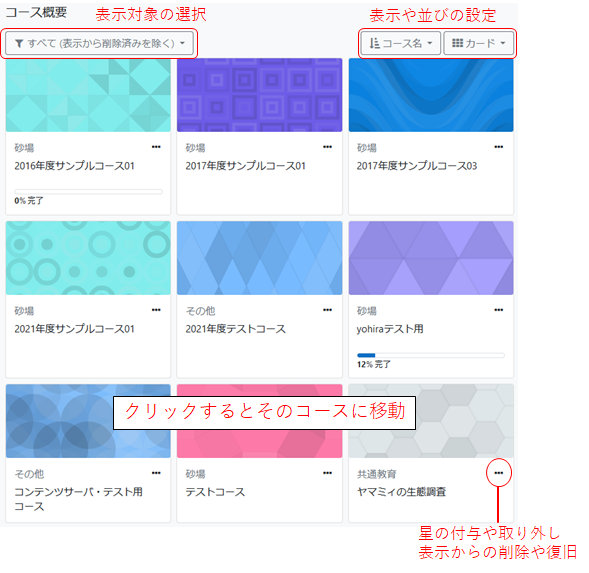Viewport: 589px width, 573px height.
Task: Open three-dot menu of yohiraテスト用
Action: click(499, 310)
